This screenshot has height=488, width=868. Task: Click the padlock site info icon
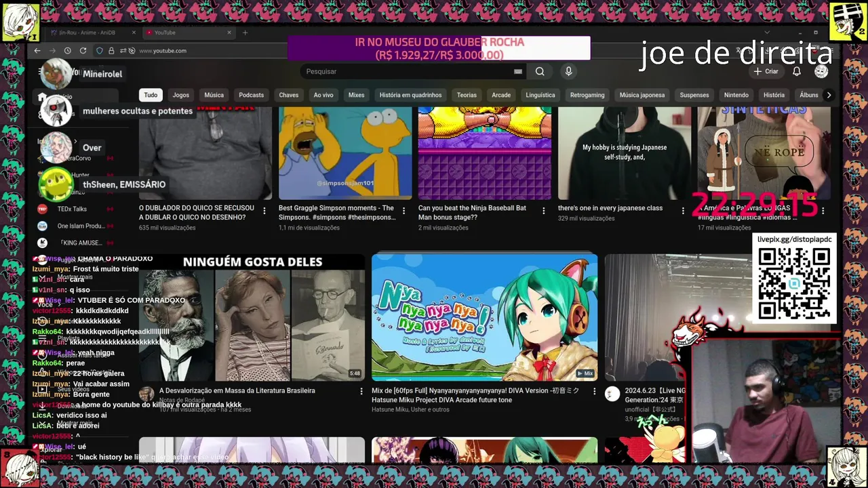point(111,51)
